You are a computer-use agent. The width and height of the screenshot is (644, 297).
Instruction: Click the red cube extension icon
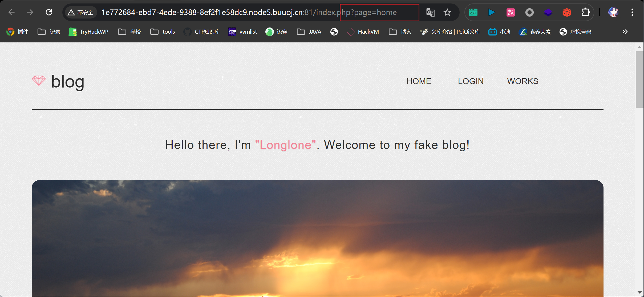point(567,12)
